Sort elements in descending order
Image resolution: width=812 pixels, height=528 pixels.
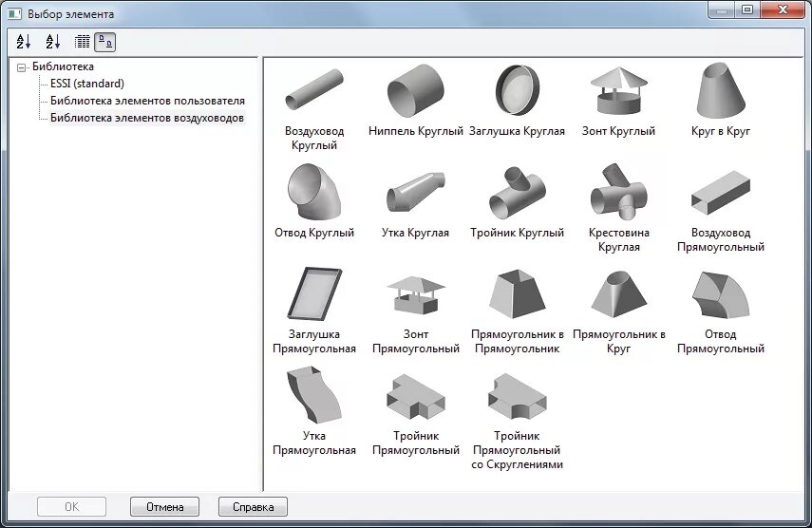[53, 42]
